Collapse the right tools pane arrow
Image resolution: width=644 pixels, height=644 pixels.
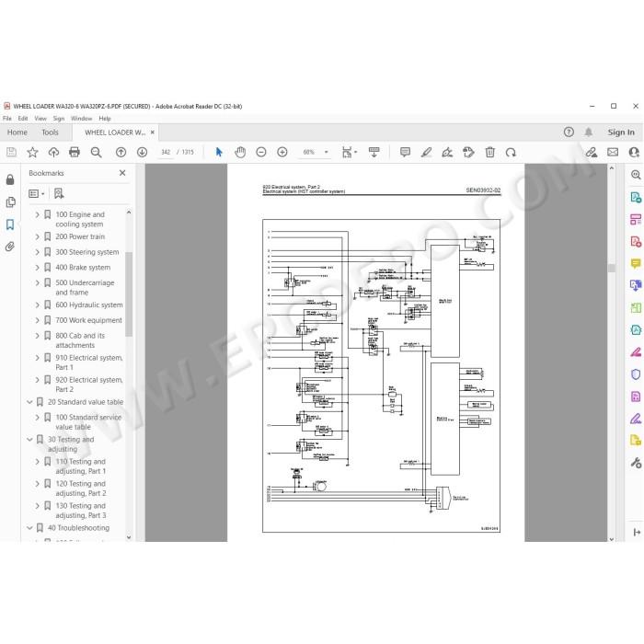(637, 533)
